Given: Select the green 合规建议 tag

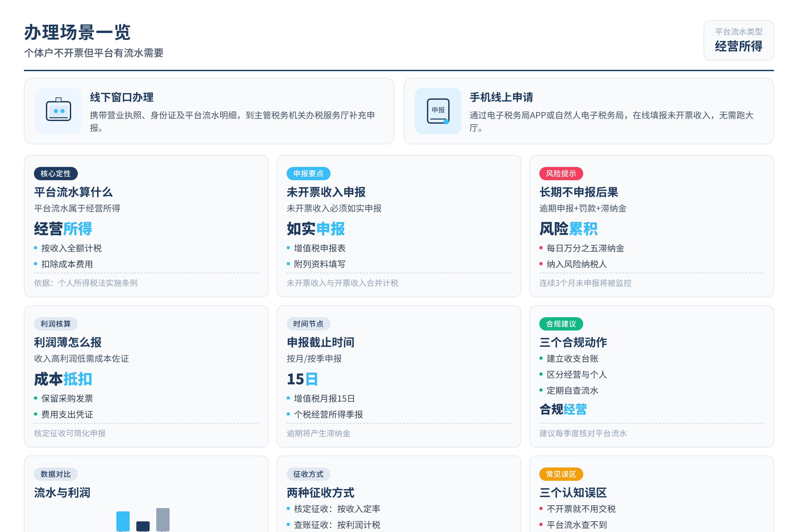Looking at the screenshot, I should (x=561, y=324).
